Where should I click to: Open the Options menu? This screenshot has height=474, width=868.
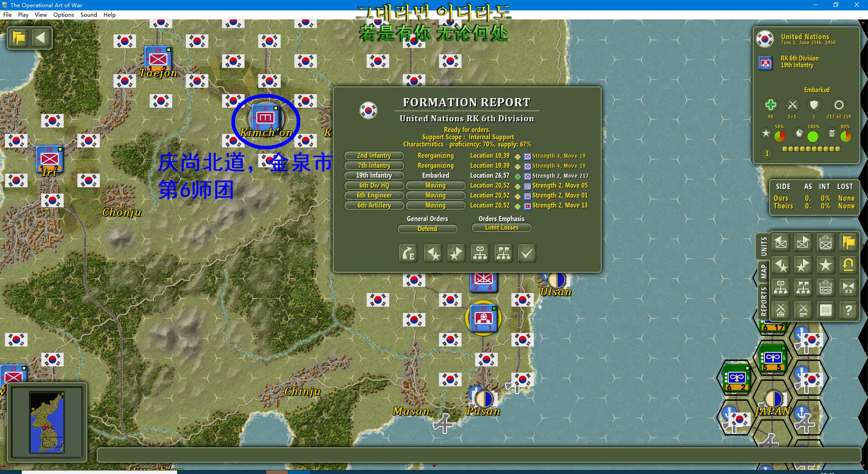click(x=64, y=14)
